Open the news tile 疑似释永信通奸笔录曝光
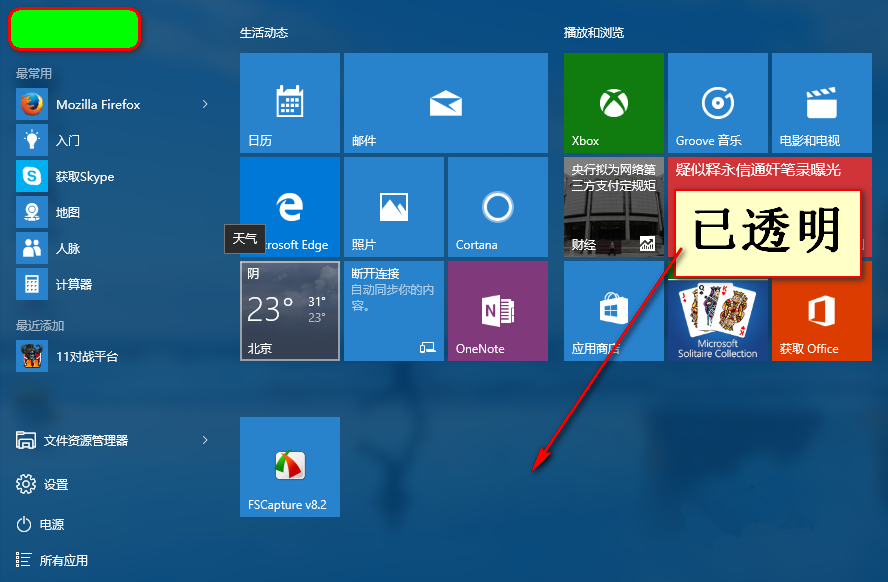This screenshot has width=888, height=582. (x=770, y=173)
